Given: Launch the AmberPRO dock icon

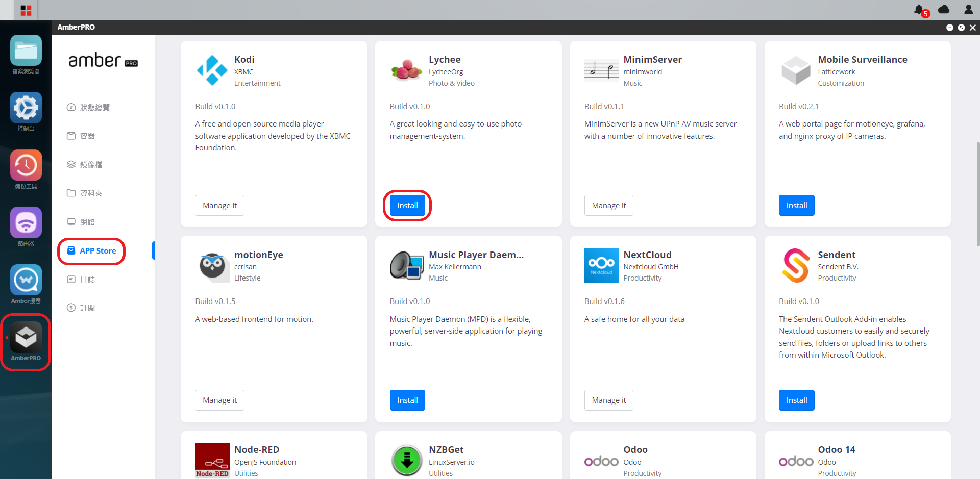Looking at the screenshot, I should click(x=26, y=337).
